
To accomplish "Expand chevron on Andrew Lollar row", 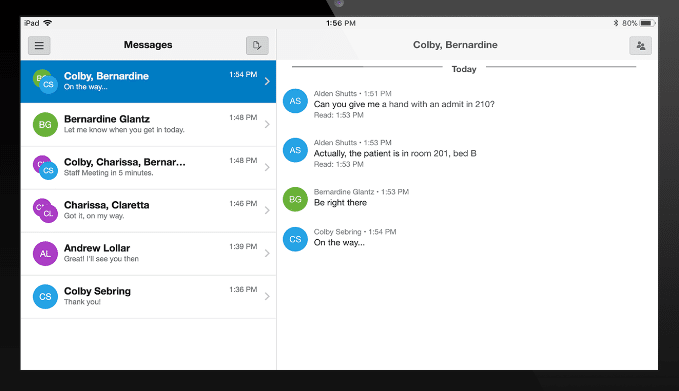I will pyautogui.click(x=267, y=254).
